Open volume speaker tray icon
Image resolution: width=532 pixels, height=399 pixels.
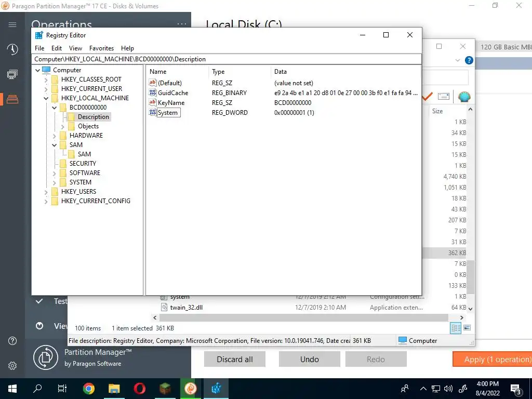[448, 389]
